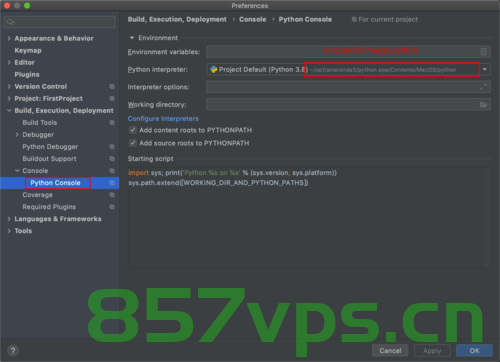The image size is (500, 362).
Task: Click the Appearance & Behavior label
Action: 54,38
